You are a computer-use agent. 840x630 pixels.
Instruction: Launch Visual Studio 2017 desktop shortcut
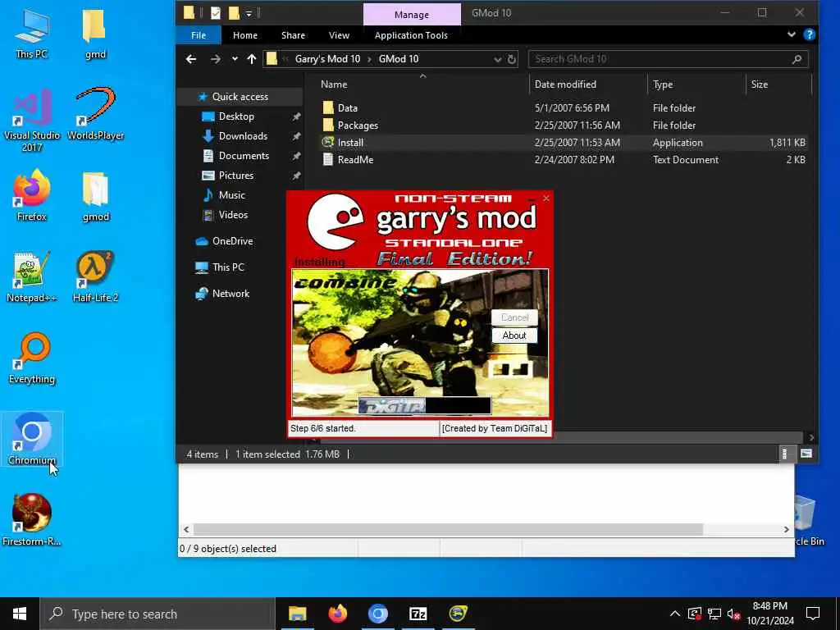point(32,121)
